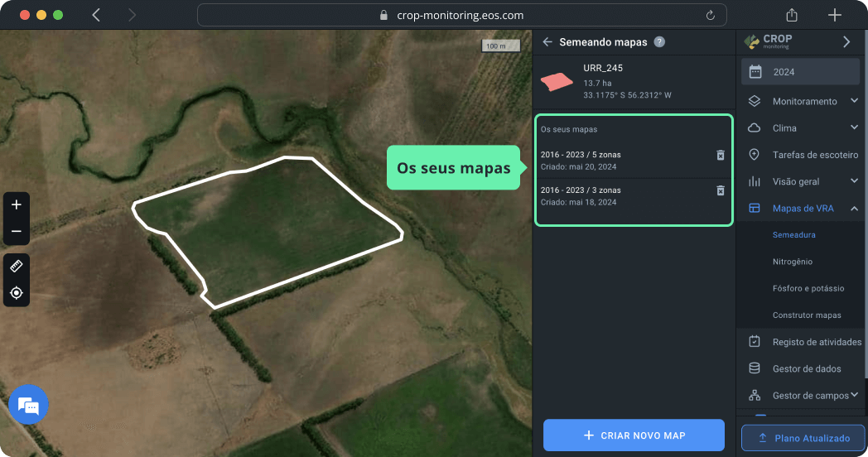This screenshot has height=457, width=868.
Task: Open help for Semeando mapas
Action: pyautogui.click(x=659, y=41)
